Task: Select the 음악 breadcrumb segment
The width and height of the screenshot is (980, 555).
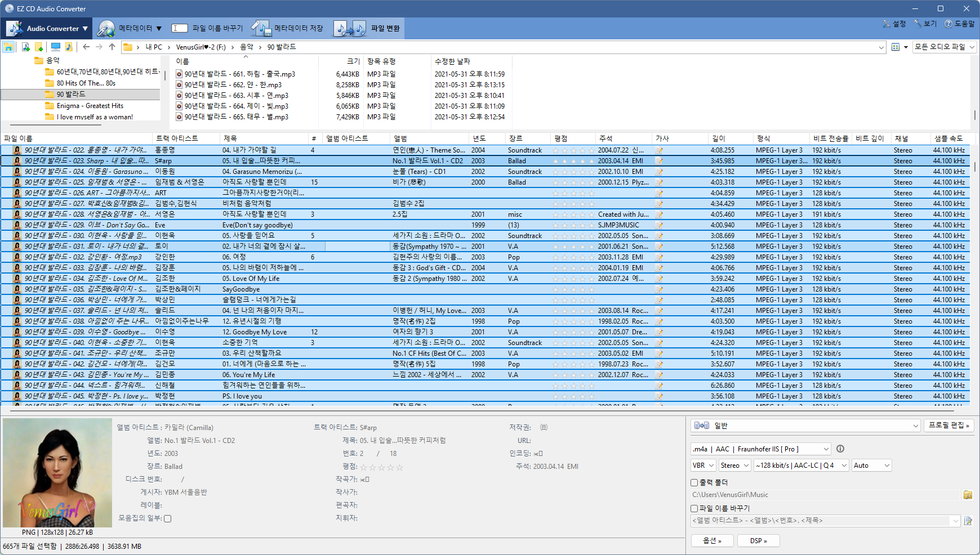Action: [247, 47]
